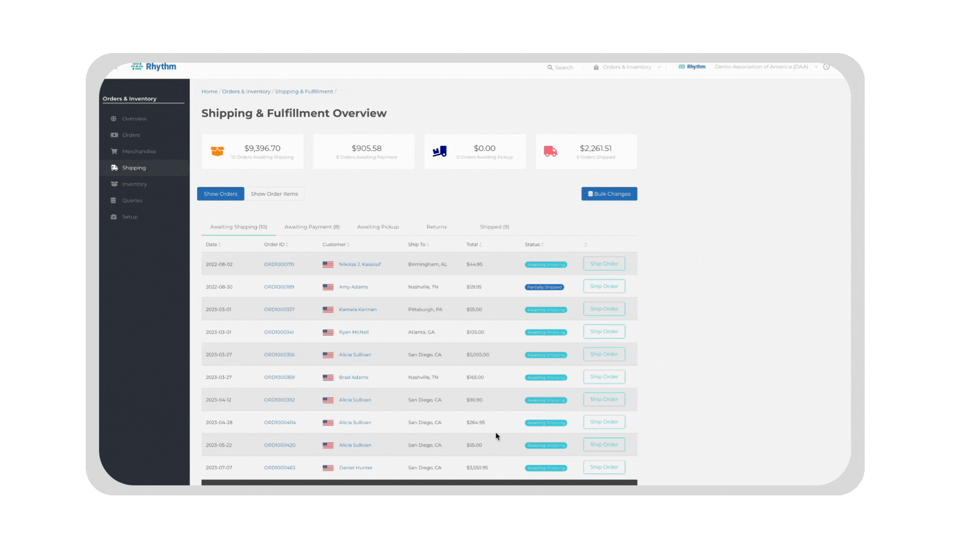Click the Birmingham, AL ship-to cell

tap(427, 264)
